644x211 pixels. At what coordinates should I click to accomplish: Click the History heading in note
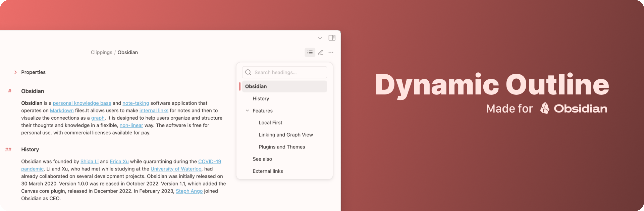30,149
